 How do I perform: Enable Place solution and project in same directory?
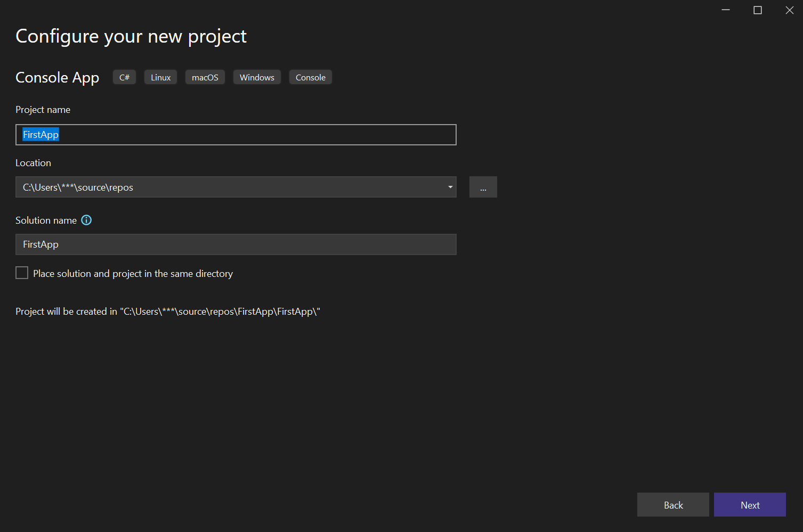[21, 272]
